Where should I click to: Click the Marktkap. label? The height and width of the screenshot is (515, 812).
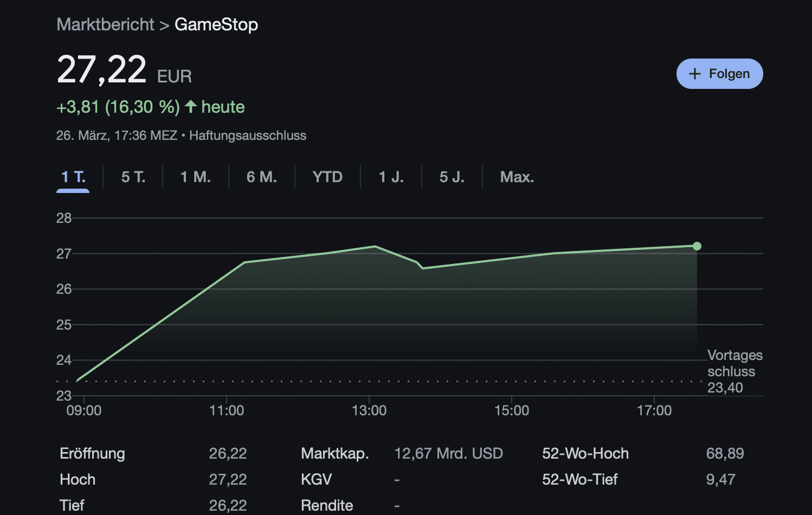click(x=335, y=453)
